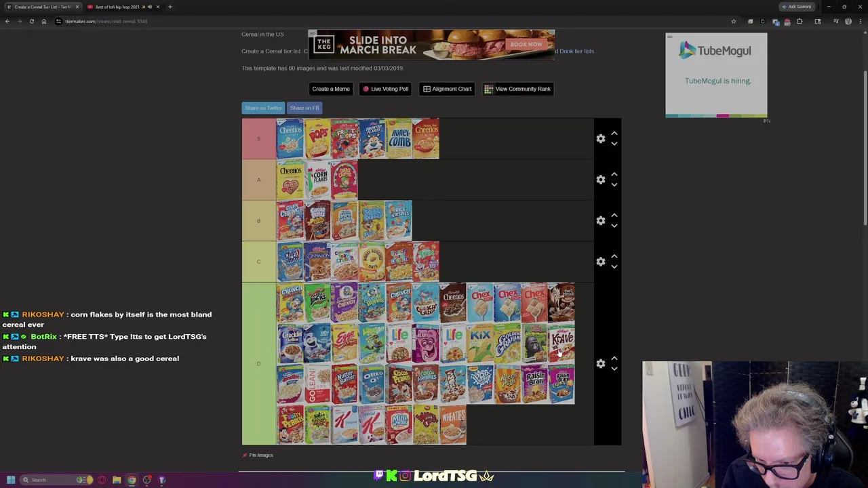Select the Oreo O's box in D tier

(x=371, y=384)
